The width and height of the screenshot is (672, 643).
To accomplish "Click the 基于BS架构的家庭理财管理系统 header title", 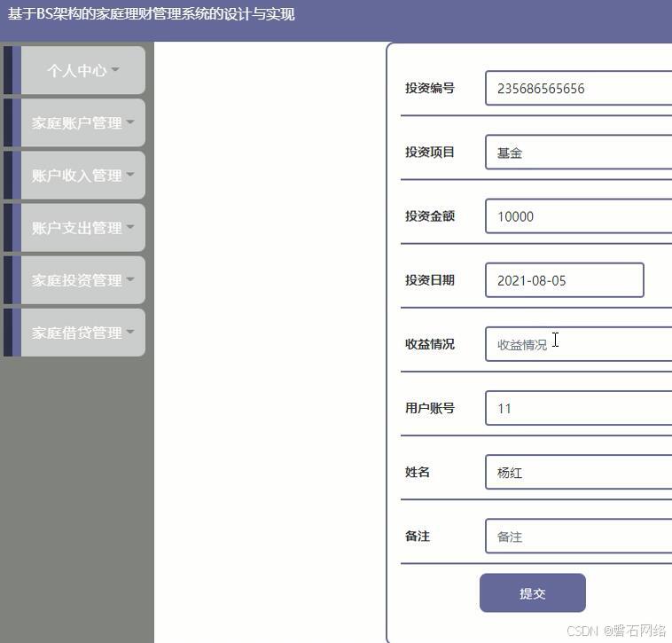I will 151,14.
